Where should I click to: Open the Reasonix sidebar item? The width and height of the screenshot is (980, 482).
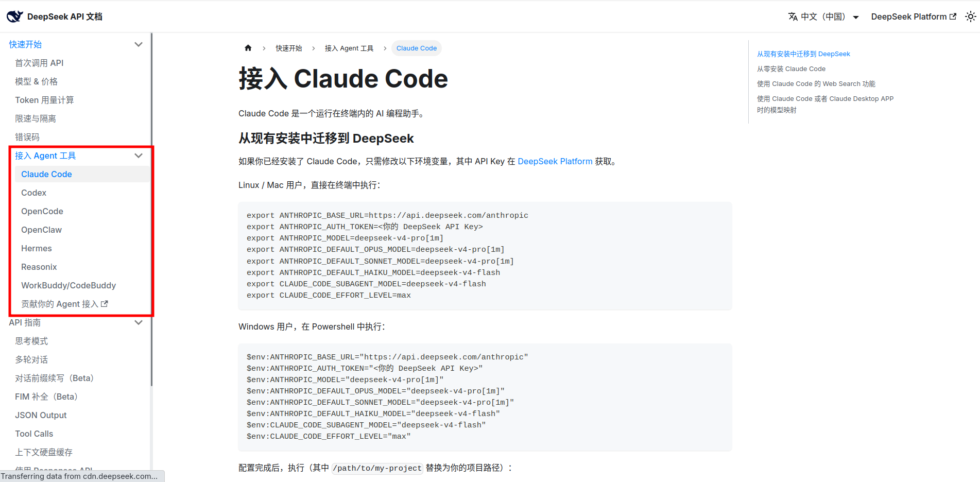tap(39, 267)
